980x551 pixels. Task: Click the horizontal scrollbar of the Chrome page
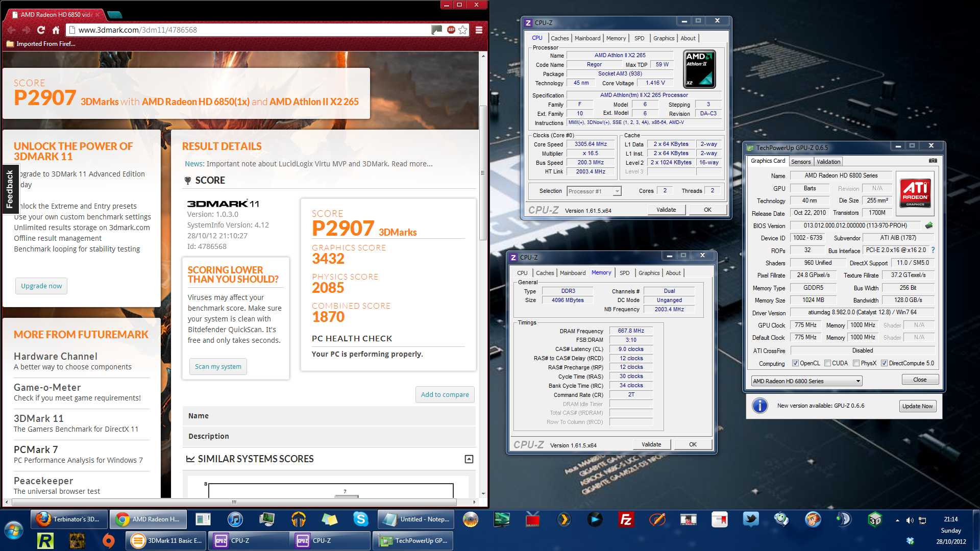[x=235, y=502]
